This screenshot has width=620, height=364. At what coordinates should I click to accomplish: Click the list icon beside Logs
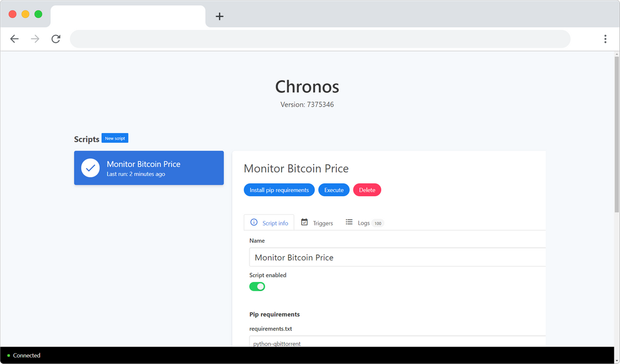click(x=349, y=223)
